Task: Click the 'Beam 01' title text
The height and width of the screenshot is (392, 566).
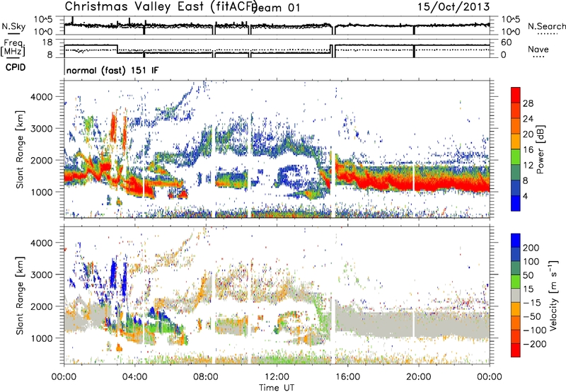Action: [276, 8]
